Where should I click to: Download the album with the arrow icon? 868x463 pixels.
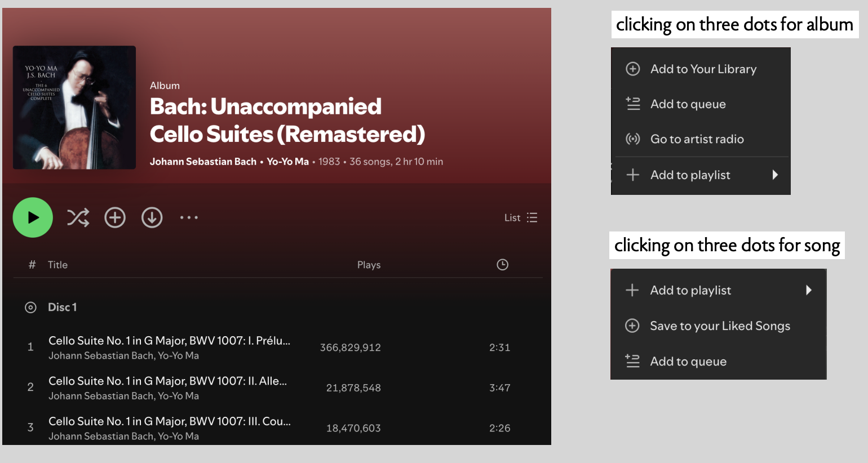[152, 217]
